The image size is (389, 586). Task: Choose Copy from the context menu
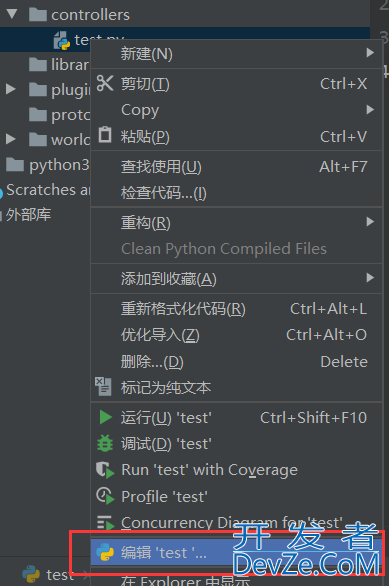click(x=237, y=110)
